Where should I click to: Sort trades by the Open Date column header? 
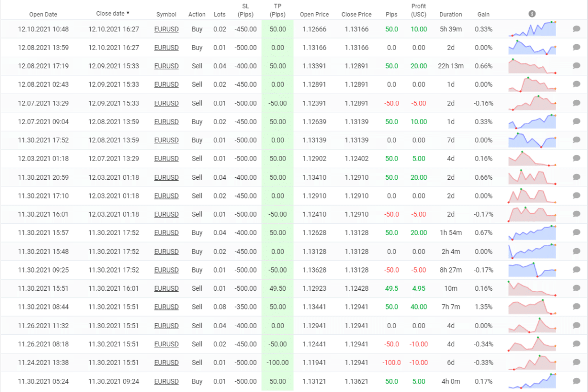pos(43,14)
